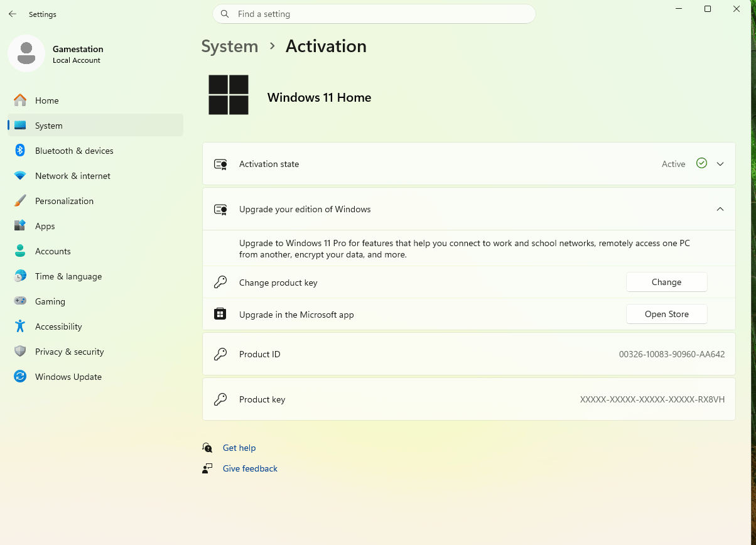756x545 pixels.
Task: Click the Home house icon
Action: pos(20,100)
